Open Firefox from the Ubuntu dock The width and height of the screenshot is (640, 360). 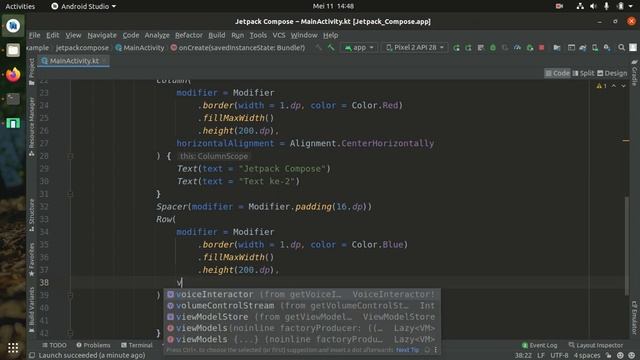(x=13, y=75)
